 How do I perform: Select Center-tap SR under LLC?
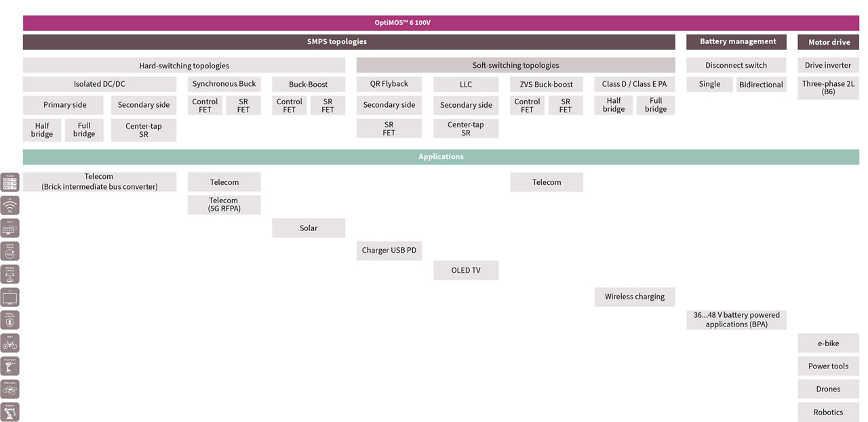click(x=466, y=129)
